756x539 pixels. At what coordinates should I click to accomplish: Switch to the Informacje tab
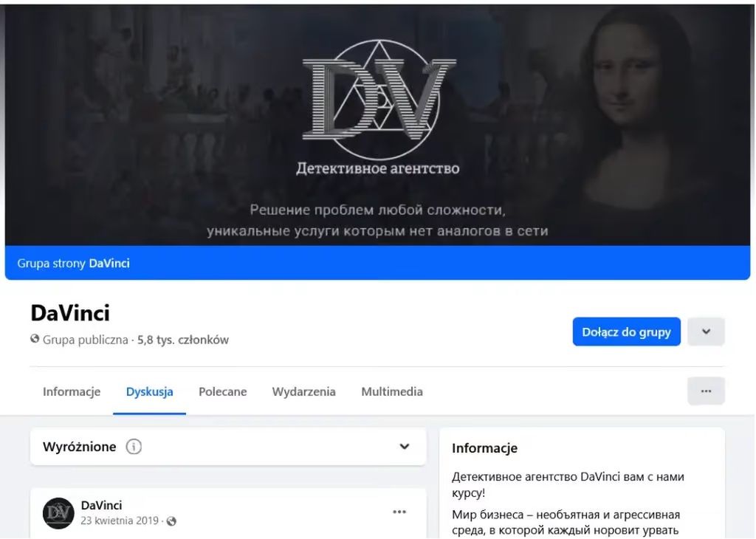pyautogui.click(x=72, y=391)
